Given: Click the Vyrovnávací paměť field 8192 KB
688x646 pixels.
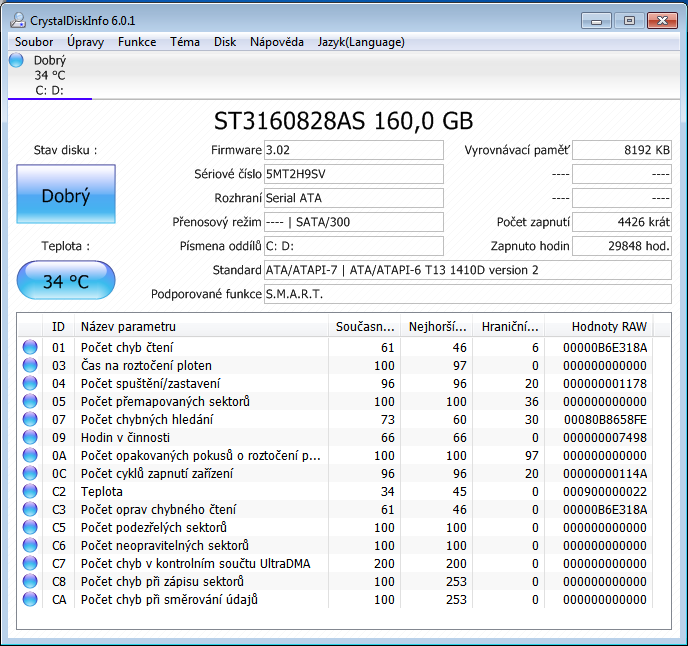Looking at the screenshot, I should click(x=622, y=150).
